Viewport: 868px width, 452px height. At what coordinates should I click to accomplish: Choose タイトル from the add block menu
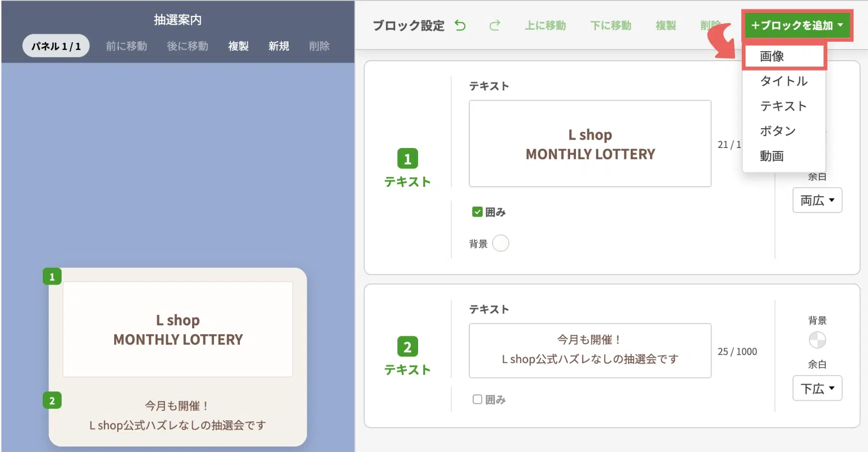784,81
